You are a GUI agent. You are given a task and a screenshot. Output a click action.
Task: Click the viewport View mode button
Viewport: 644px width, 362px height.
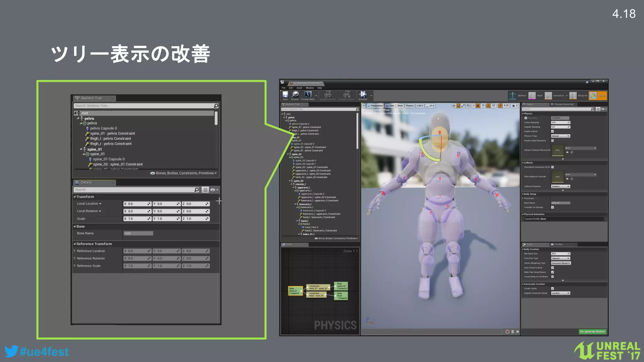(390, 106)
